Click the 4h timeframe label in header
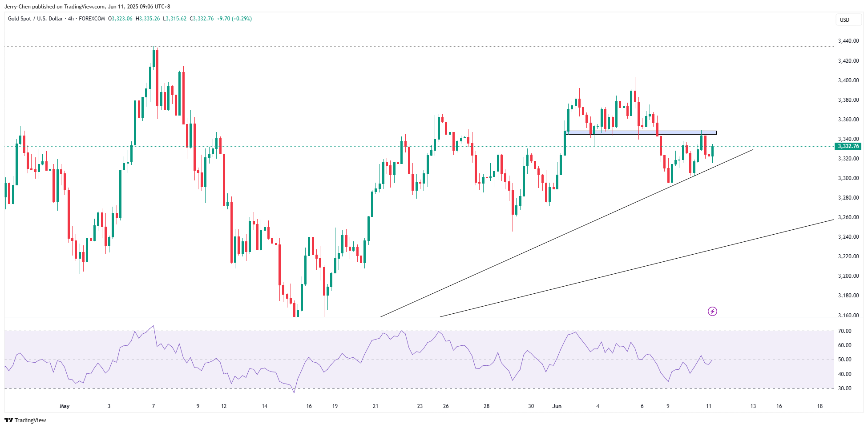 tap(71, 19)
